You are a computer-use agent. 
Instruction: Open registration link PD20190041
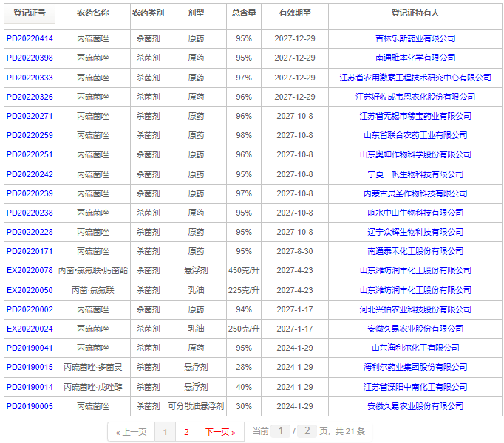[x=30, y=348]
